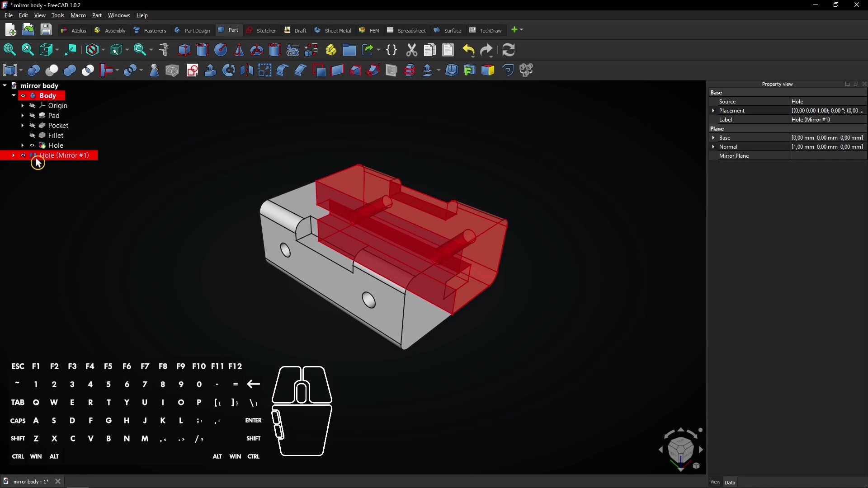
Task: Open the Macro menu
Action: click(x=78, y=15)
